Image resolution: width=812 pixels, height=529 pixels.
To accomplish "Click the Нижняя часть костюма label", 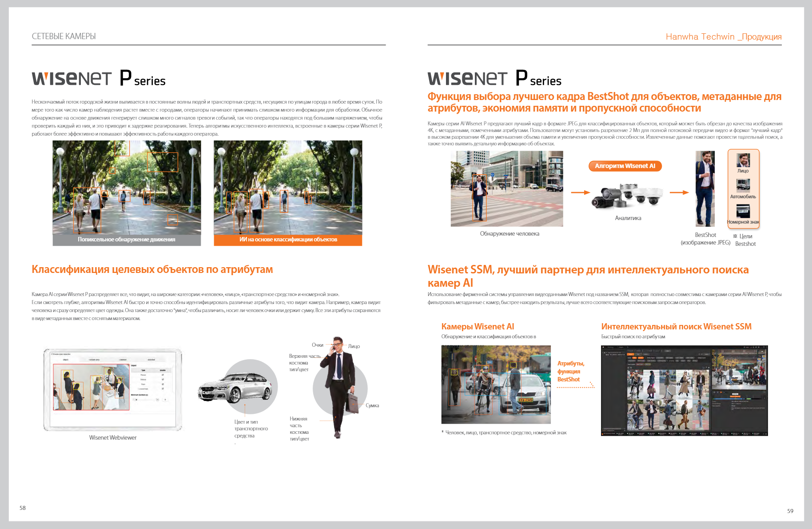I will pyautogui.click(x=299, y=429).
